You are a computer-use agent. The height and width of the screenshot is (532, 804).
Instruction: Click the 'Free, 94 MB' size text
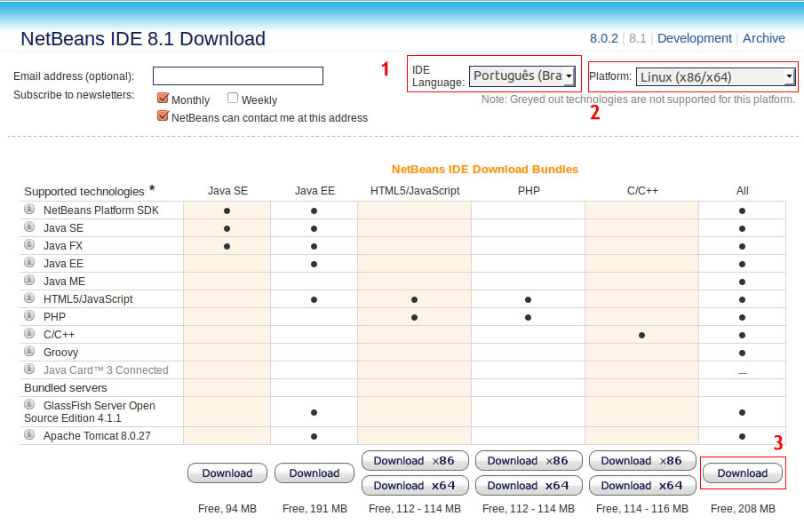point(227,509)
